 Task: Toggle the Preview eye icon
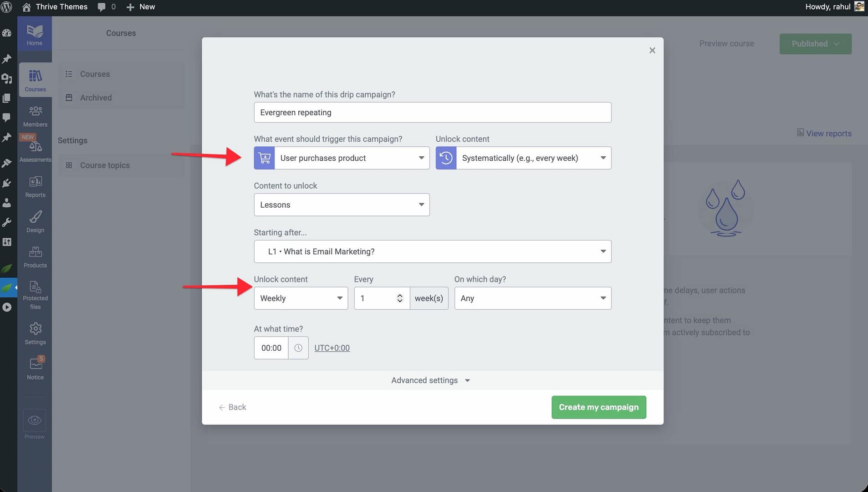click(x=35, y=420)
